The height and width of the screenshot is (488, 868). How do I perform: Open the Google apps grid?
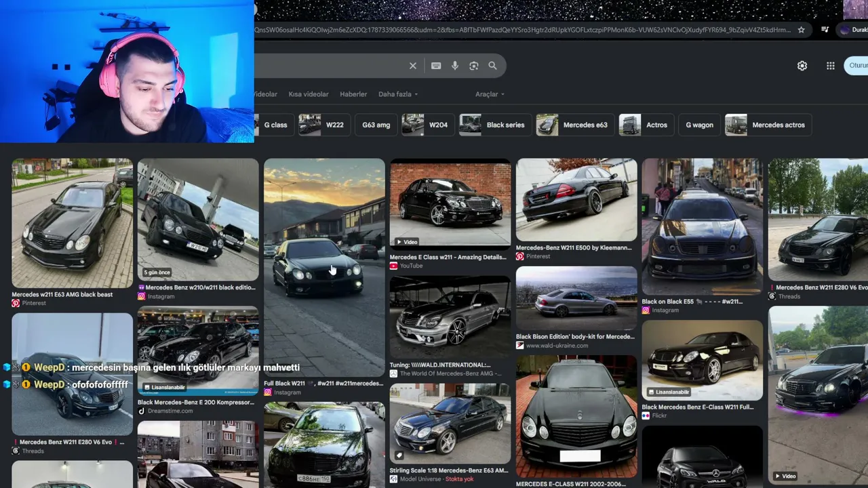point(831,66)
